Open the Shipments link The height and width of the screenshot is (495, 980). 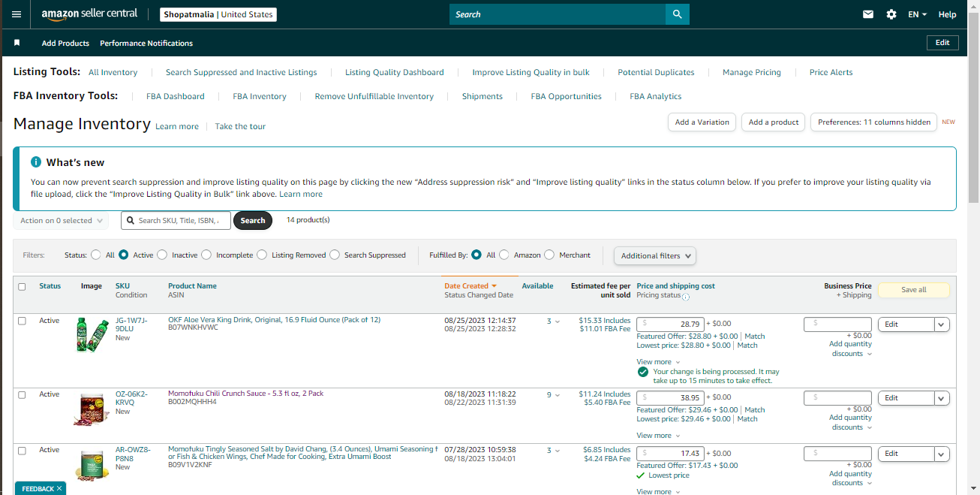pos(482,96)
